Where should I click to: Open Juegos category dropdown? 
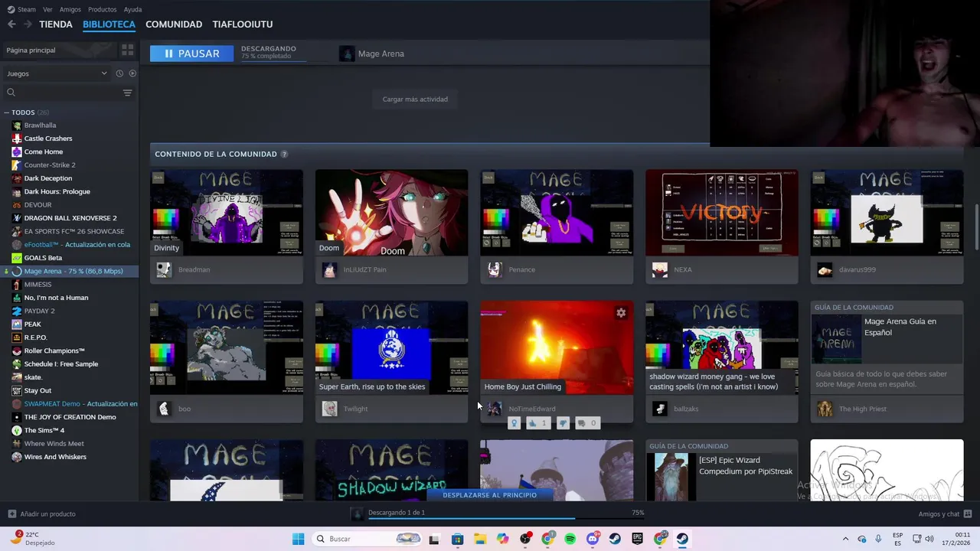point(57,73)
